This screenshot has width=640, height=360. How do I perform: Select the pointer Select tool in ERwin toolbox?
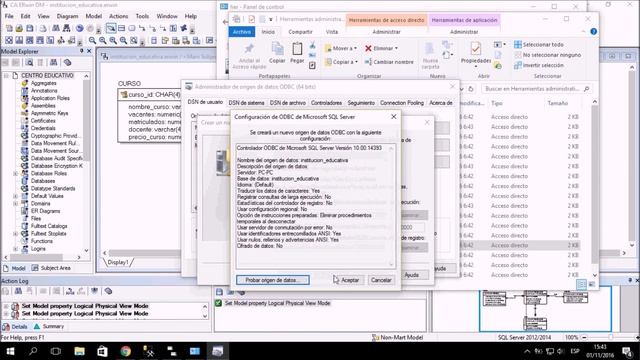click(111, 29)
